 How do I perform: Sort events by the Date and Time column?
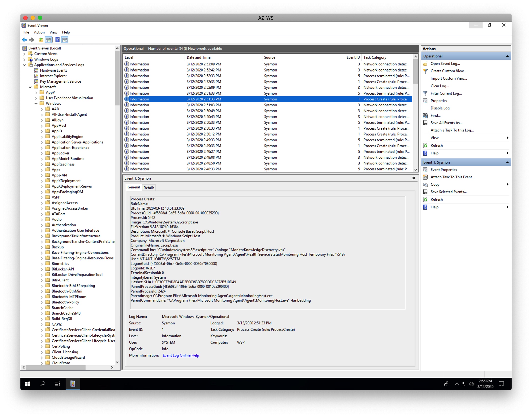[x=223, y=58]
